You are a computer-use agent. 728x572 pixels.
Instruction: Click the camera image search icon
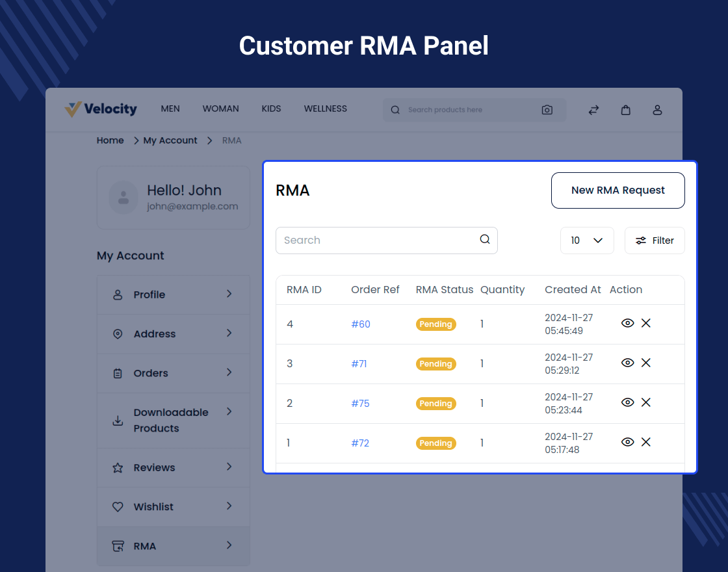click(x=547, y=110)
